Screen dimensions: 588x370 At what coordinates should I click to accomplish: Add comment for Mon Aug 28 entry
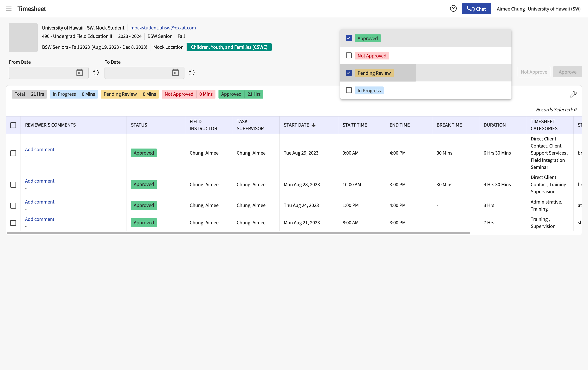[x=39, y=181]
